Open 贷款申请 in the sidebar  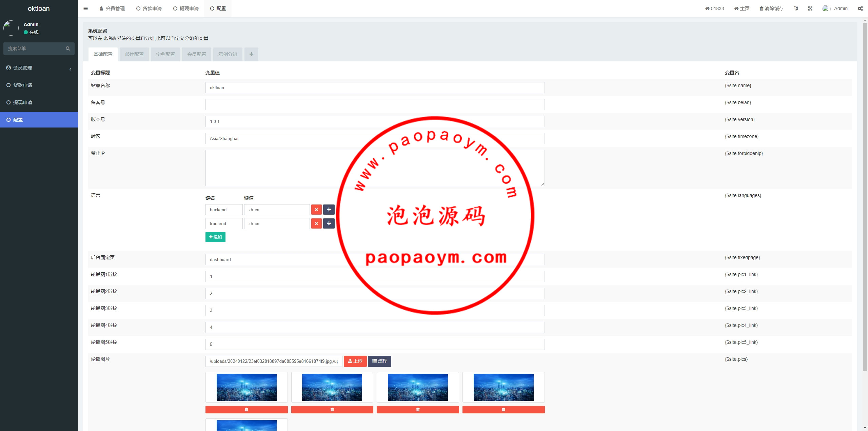(x=39, y=85)
